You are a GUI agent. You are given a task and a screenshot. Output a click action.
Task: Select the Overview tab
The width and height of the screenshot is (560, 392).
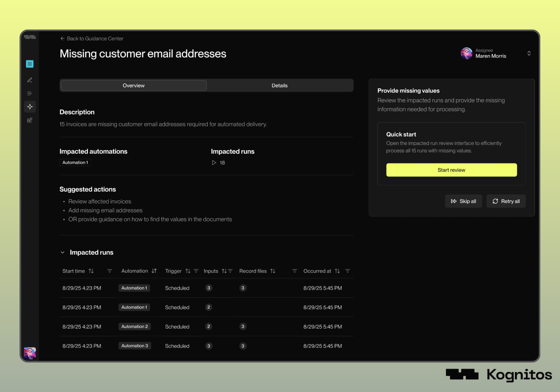[x=133, y=86]
